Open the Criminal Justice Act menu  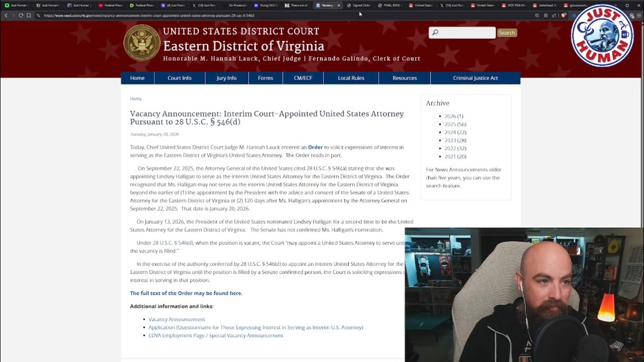(x=475, y=78)
